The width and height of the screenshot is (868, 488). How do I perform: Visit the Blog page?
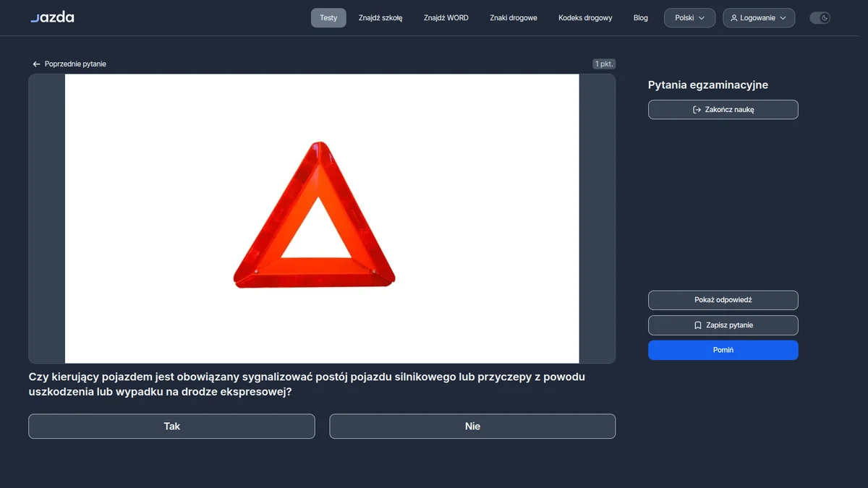(641, 18)
